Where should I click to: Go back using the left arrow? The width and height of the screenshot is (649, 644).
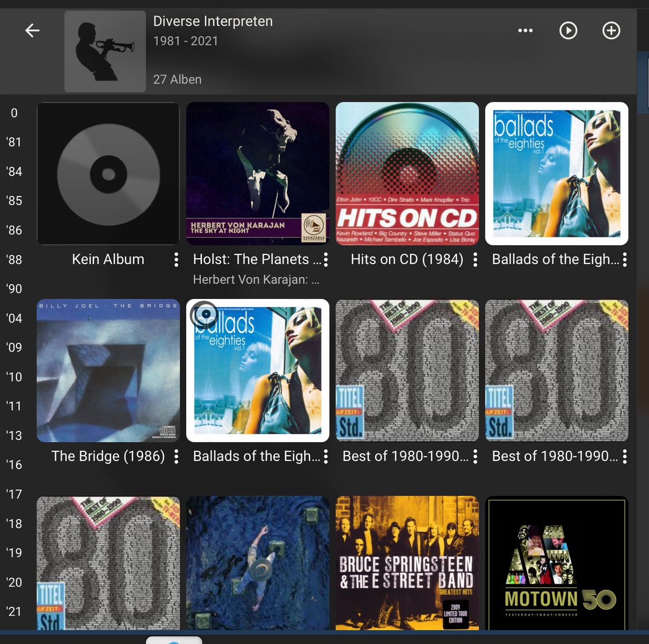pos(32,31)
